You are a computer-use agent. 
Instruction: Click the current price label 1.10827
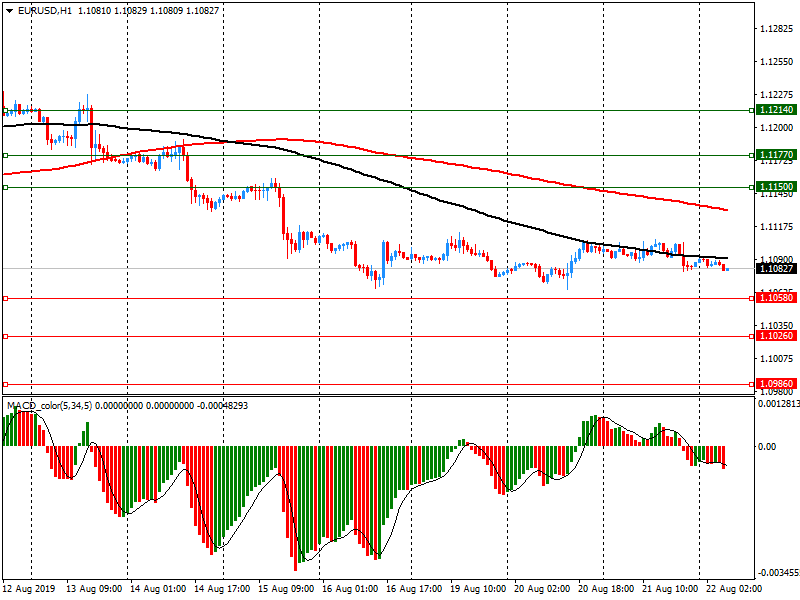coord(777,268)
